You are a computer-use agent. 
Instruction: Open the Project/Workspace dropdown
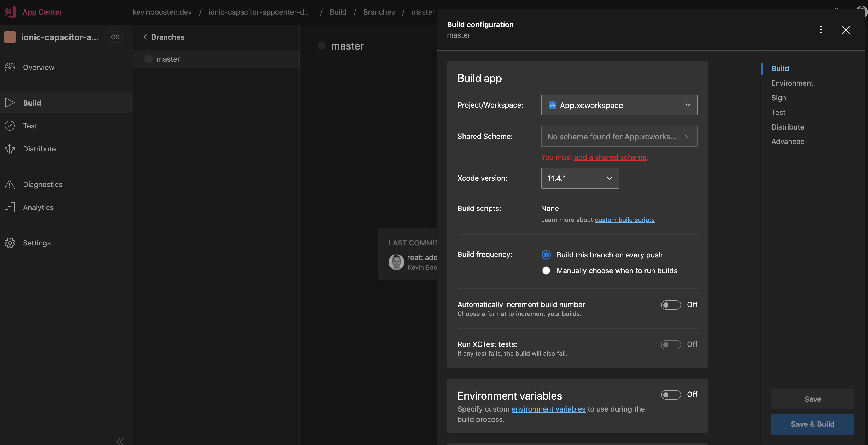click(619, 105)
